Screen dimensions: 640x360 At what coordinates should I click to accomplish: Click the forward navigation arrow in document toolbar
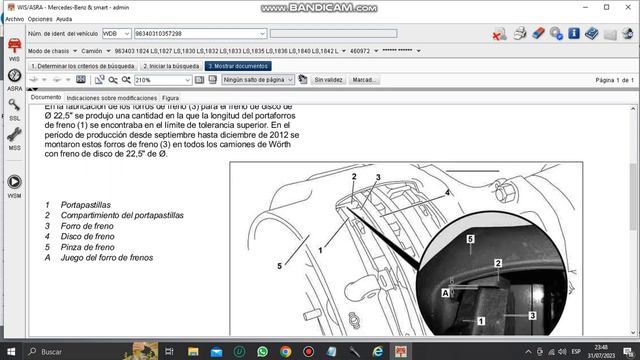tap(57, 80)
